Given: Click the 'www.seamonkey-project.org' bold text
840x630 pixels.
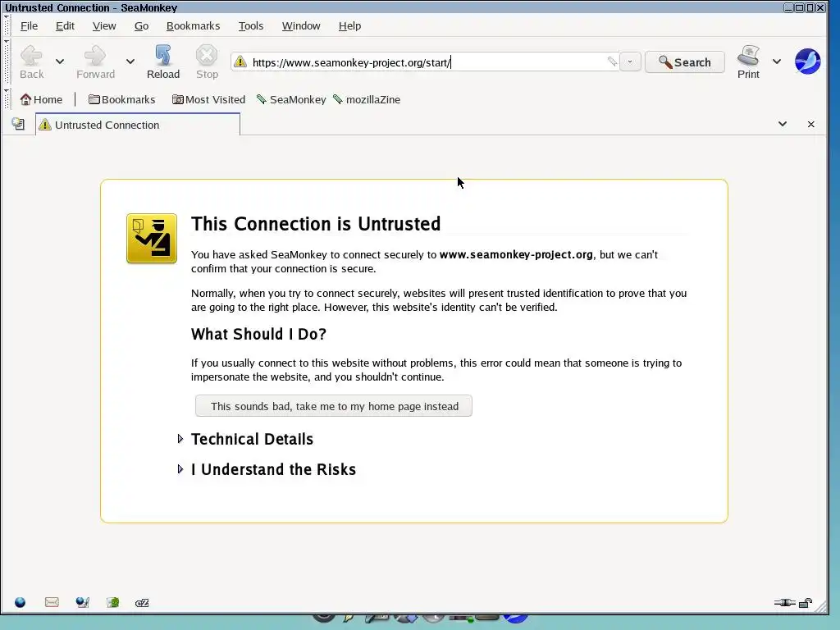Looking at the screenshot, I should point(516,254).
